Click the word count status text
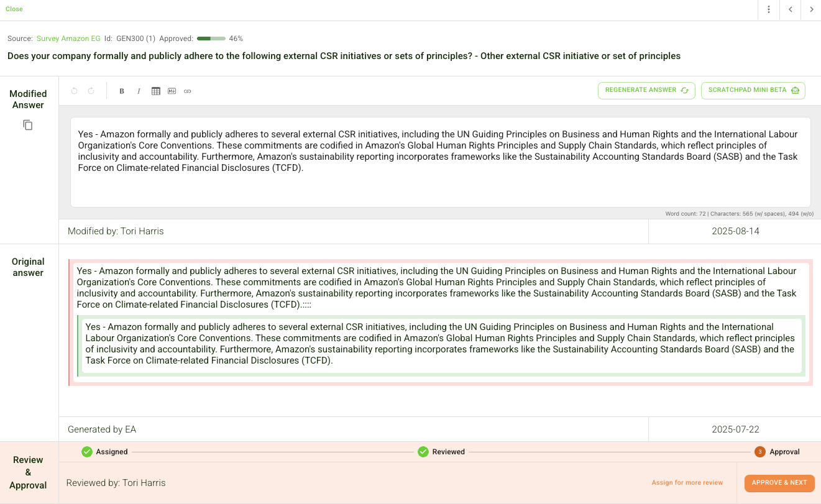Image resolution: width=821 pixels, height=504 pixels. tap(739, 214)
